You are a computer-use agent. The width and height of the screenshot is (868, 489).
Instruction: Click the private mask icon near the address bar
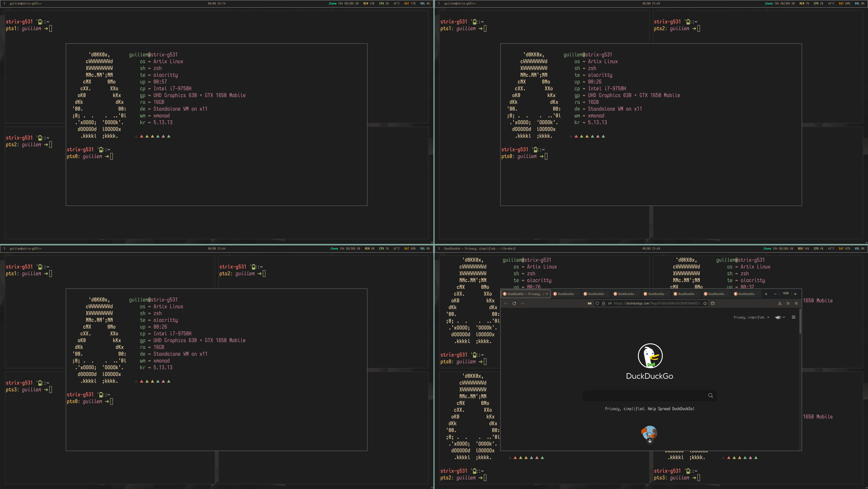[589, 304]
